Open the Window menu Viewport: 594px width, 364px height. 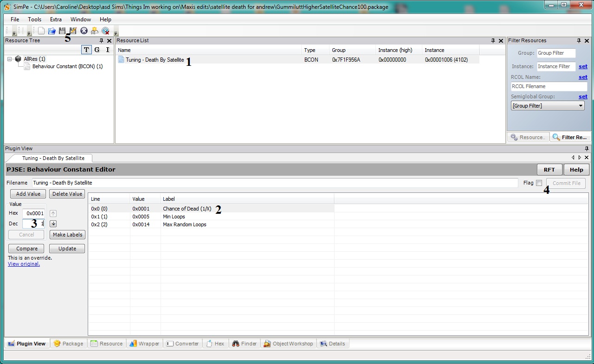coord(81,19)
